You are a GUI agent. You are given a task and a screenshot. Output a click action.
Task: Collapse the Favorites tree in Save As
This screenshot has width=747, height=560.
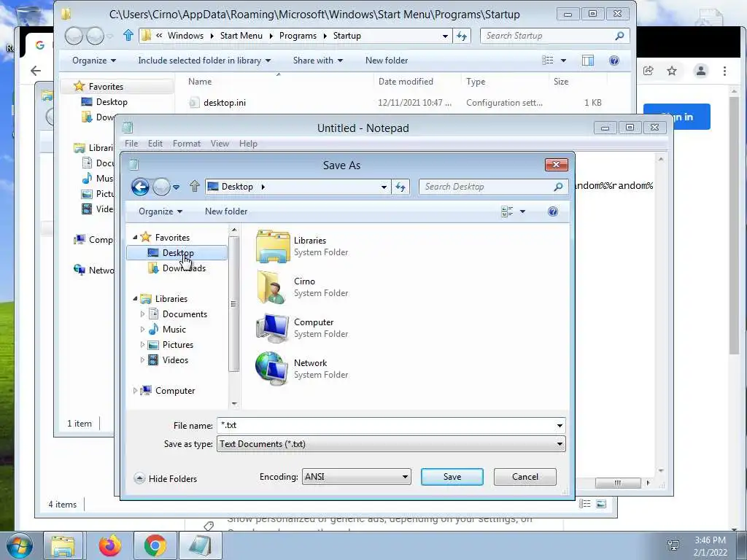coord(135,237)
